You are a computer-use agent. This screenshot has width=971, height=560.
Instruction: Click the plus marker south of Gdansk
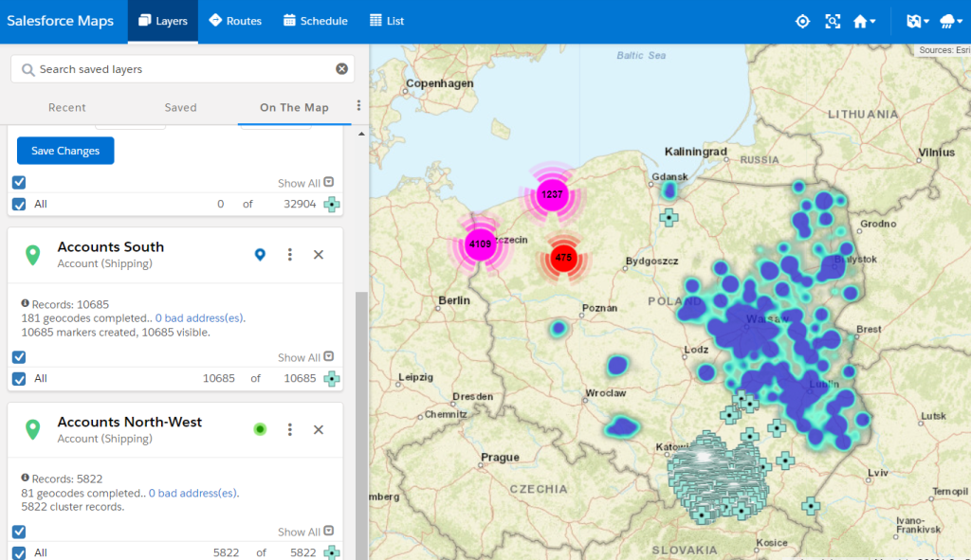point(669,217)
